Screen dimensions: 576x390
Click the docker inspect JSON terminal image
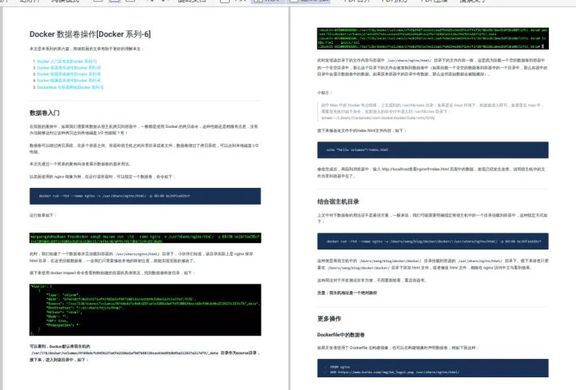pos(145,310)
